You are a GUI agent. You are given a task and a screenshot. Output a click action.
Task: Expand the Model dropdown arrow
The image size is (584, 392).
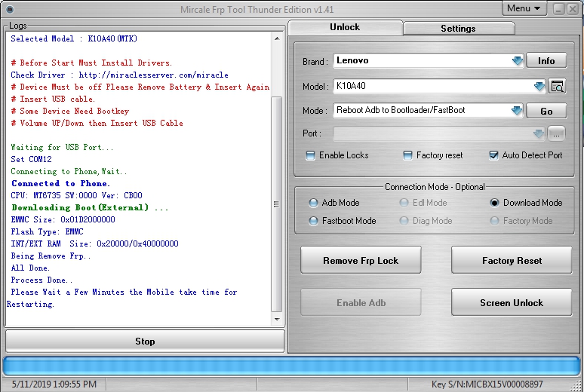pos(539,87)
